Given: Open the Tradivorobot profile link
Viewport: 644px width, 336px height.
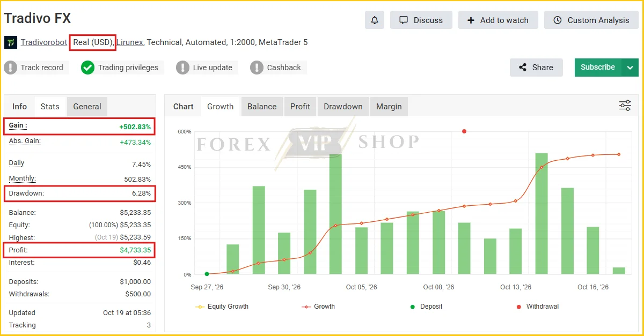Looking at the screenshot, I should [x=44, y=42].
